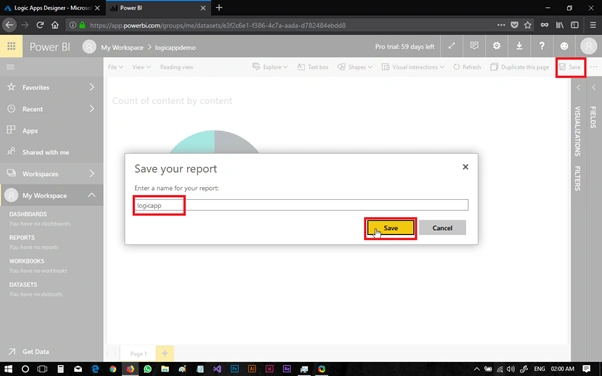Click the browser address bar URL
Image resolution: width=602 pixels, height=376 pixels.
pyautogui.click(x=218, y=25)
